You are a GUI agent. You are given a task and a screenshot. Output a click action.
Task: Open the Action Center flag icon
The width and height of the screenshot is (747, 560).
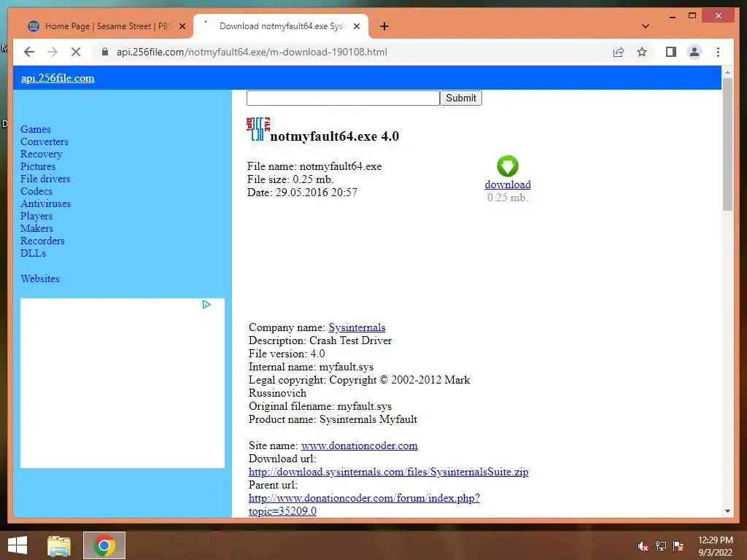pos(678,546)
